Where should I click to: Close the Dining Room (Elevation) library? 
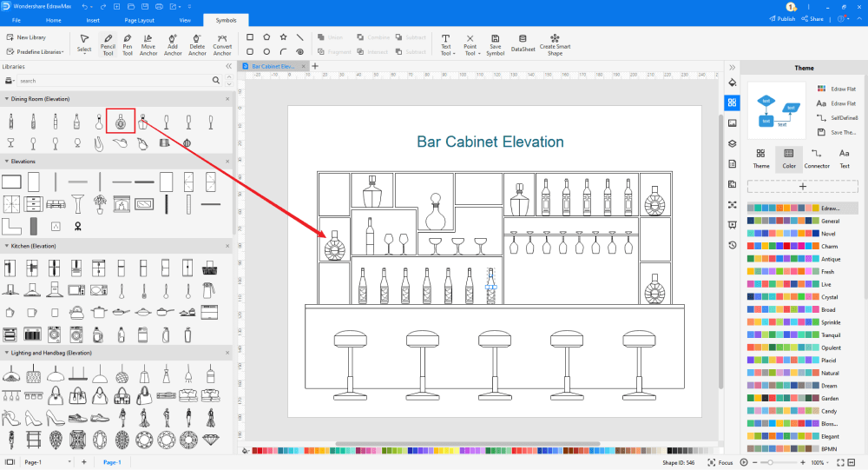tap(227, 99)
